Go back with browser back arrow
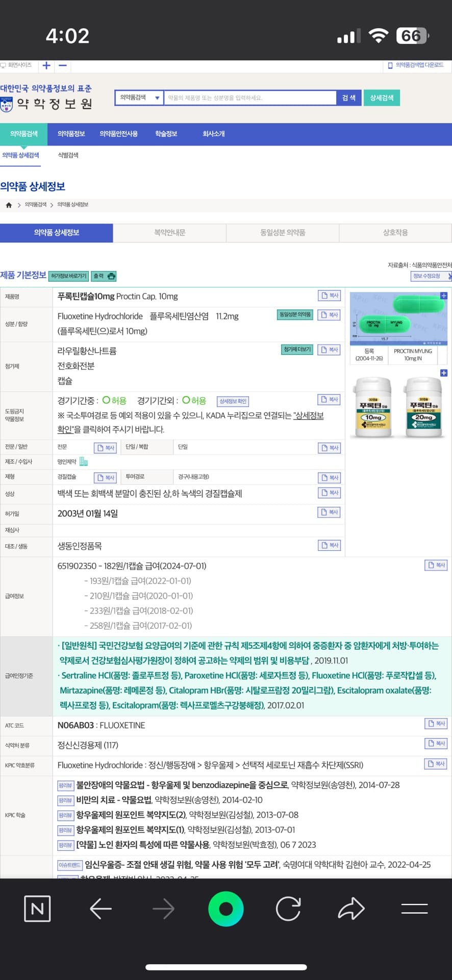The height and width of the screenshot is (980, 452). [101, 909]
